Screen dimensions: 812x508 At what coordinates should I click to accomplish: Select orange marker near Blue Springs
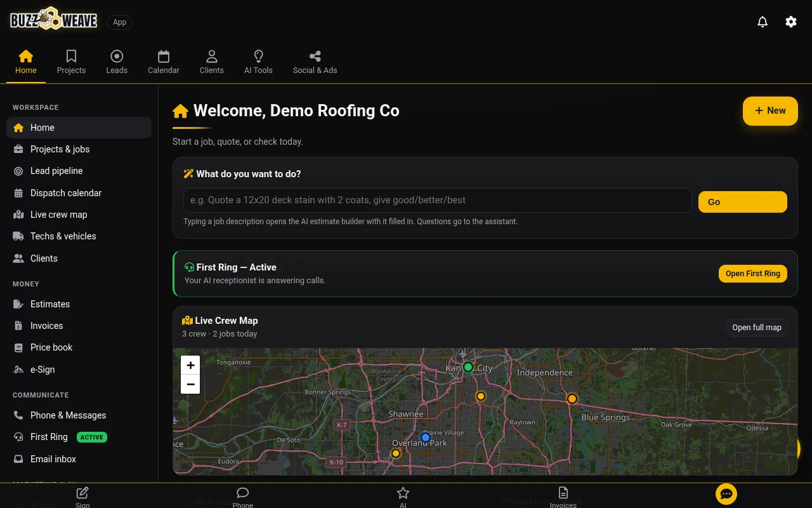pos(572,399)
